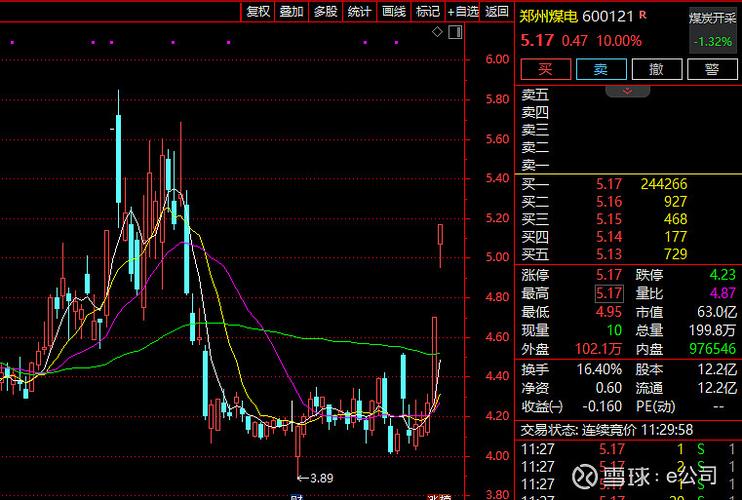
Task: Click the 复权 toolbar button
Action: [258, 11]
